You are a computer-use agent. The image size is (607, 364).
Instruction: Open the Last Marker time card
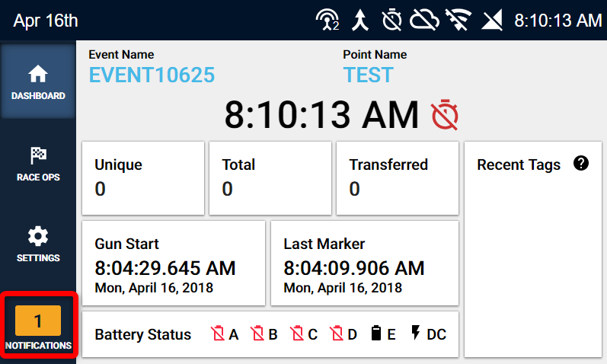coord(365,263)
